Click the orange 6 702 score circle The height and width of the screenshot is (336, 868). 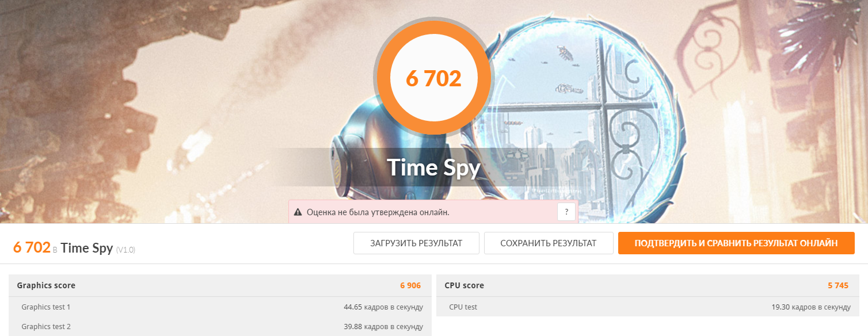[x=433, y=78]
